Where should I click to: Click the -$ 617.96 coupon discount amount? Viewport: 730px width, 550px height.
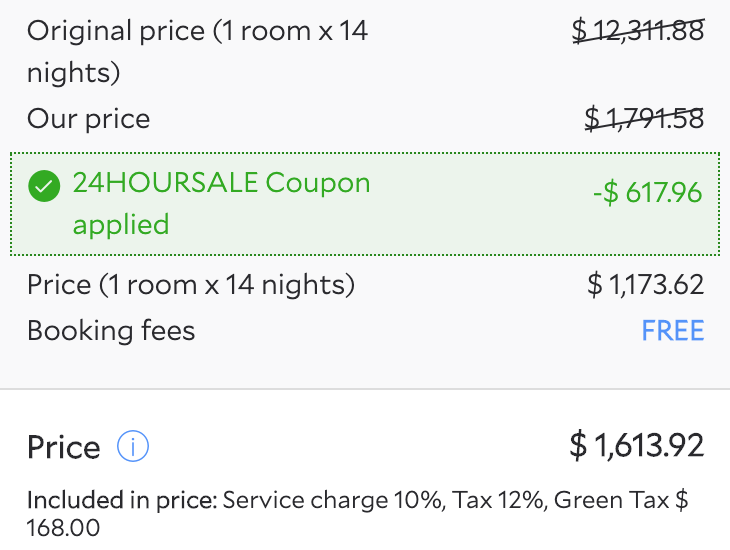[647, 192]
